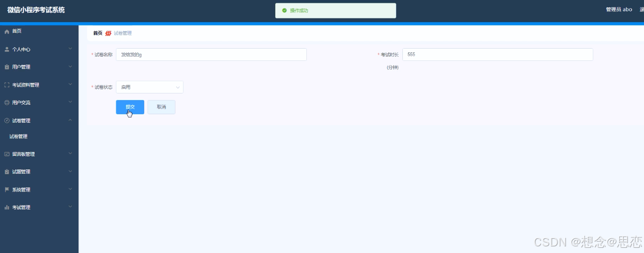Click the green success check icon in notification
Screen dimensions: 644x253
(284, 10)
